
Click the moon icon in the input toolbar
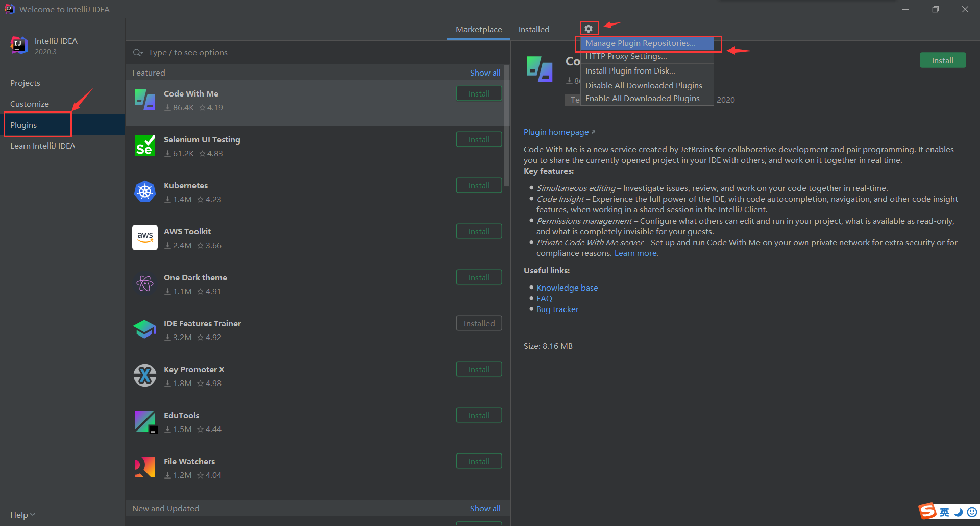[x=959, y=512]
